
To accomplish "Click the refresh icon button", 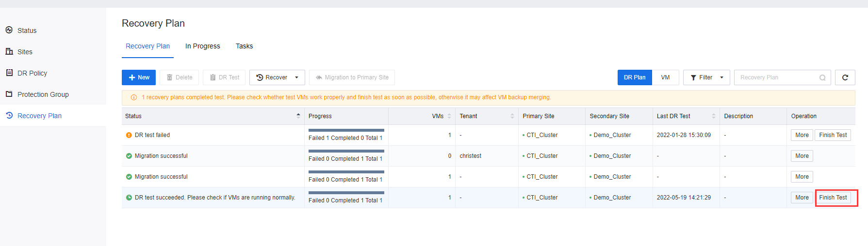I will tap(845, 77).
